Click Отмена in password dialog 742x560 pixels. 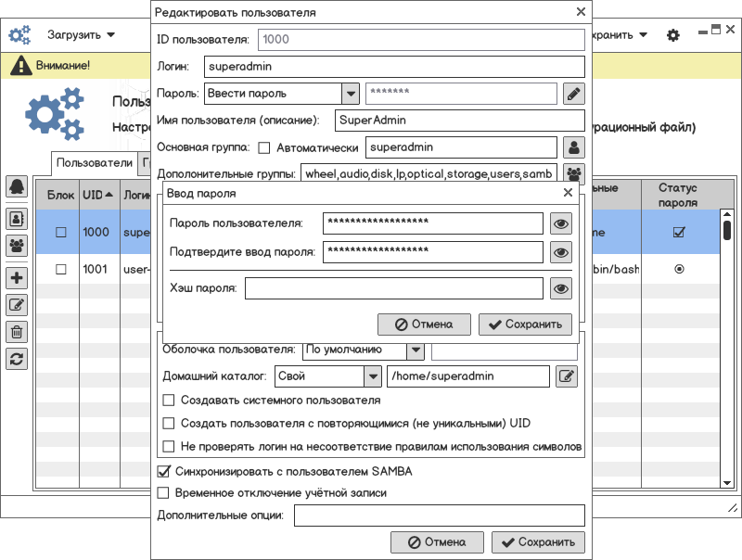424,325
